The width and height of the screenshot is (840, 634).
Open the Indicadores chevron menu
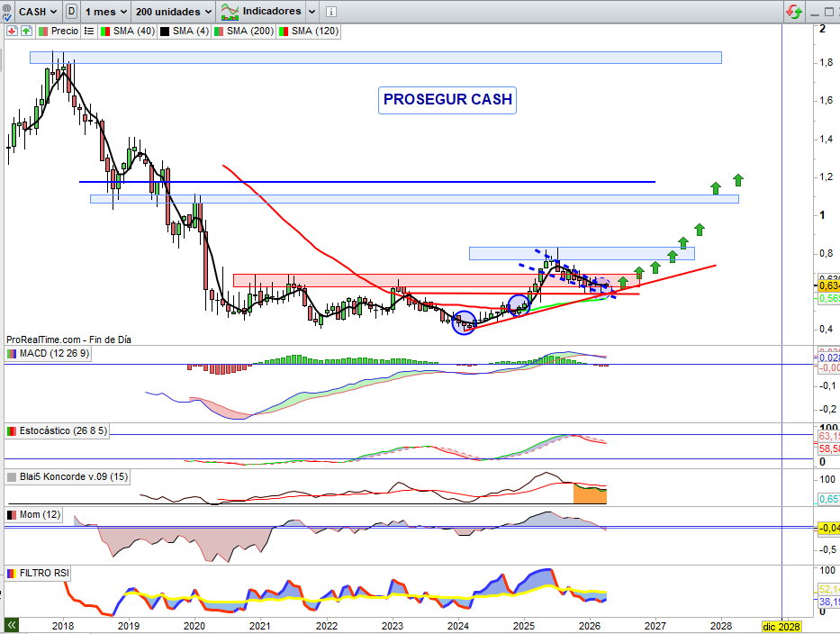(x=311, y=12)
